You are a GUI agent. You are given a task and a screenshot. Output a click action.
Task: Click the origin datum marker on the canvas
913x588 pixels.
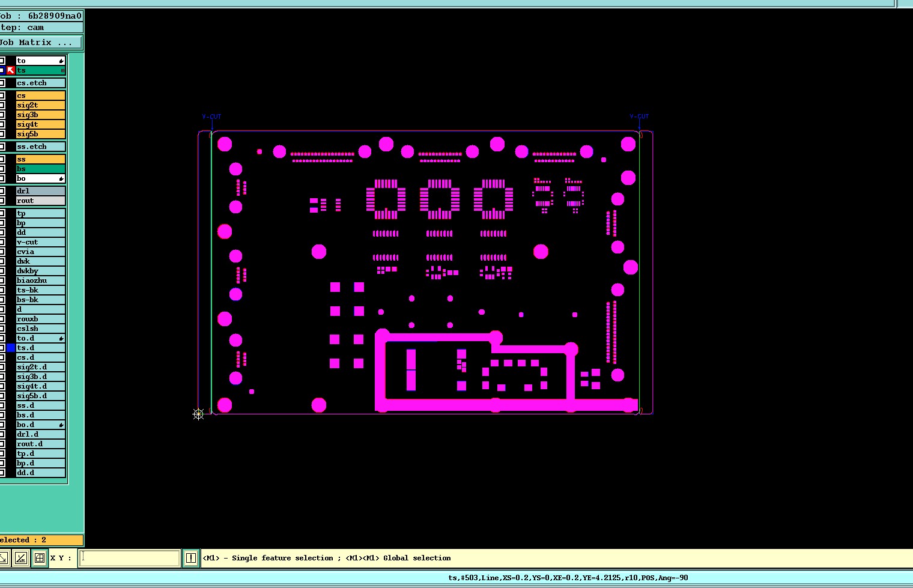[x=198, y=414]
